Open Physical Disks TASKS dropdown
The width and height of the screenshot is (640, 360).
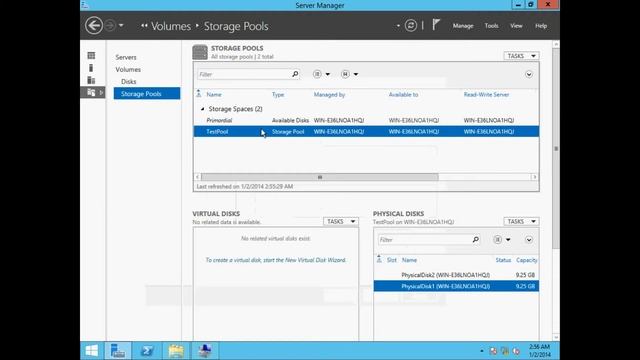pyautogui.click(x=521, y=221)
